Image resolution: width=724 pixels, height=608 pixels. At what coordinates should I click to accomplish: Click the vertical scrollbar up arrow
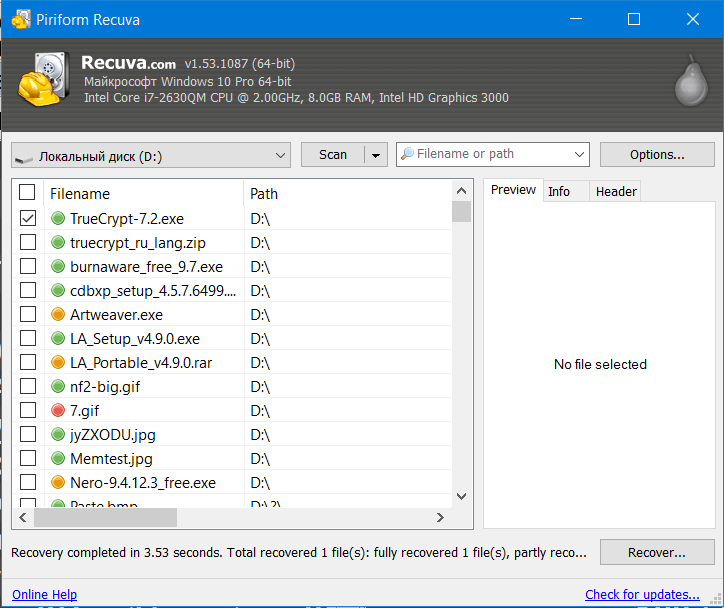pos(461,191)
